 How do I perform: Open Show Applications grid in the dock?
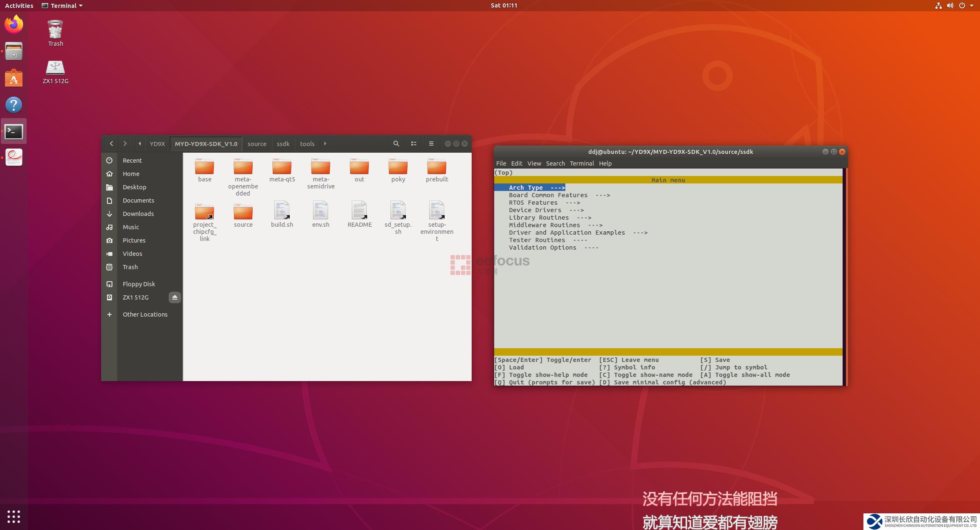14,516
